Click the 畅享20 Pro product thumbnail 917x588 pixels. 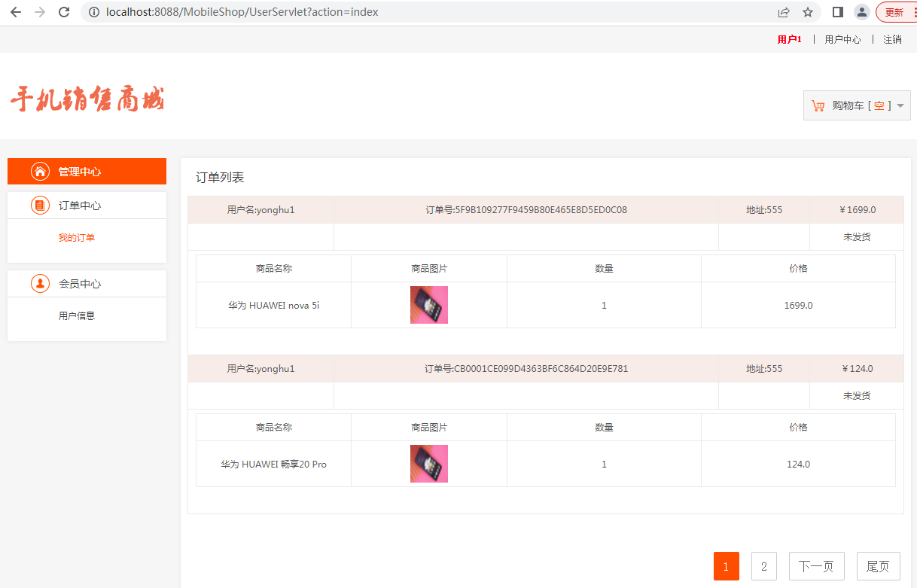click(429, 464)
